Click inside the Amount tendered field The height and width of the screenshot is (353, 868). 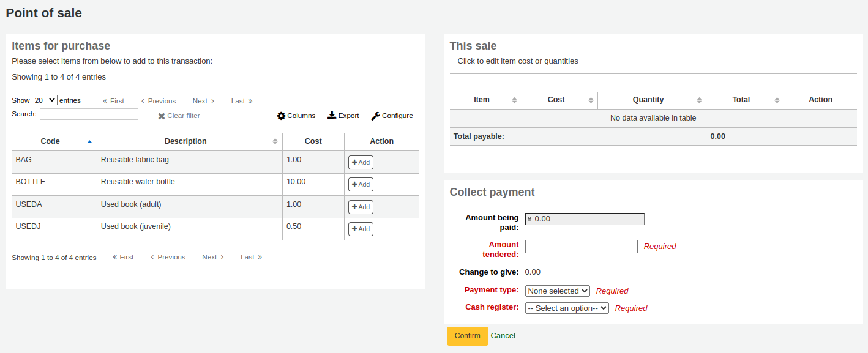coord(581,246)
